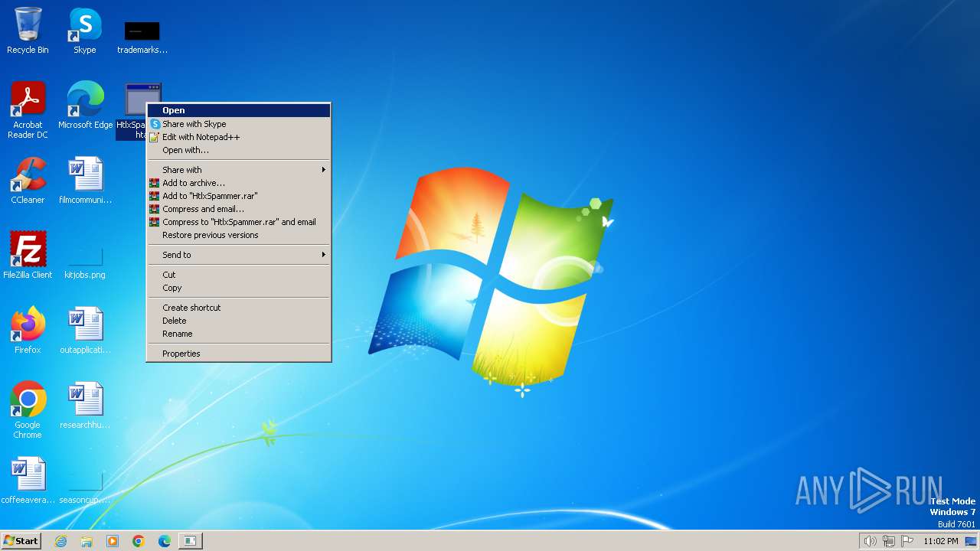Choose Create shortcut
980x551 pixels.
pos(239,308)
